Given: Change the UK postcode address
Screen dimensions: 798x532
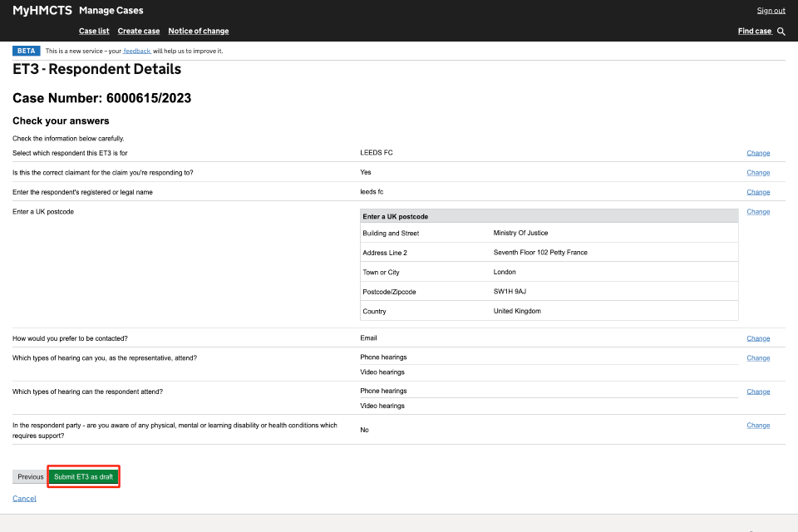Looking at the screenshot, I should [758, 212].
